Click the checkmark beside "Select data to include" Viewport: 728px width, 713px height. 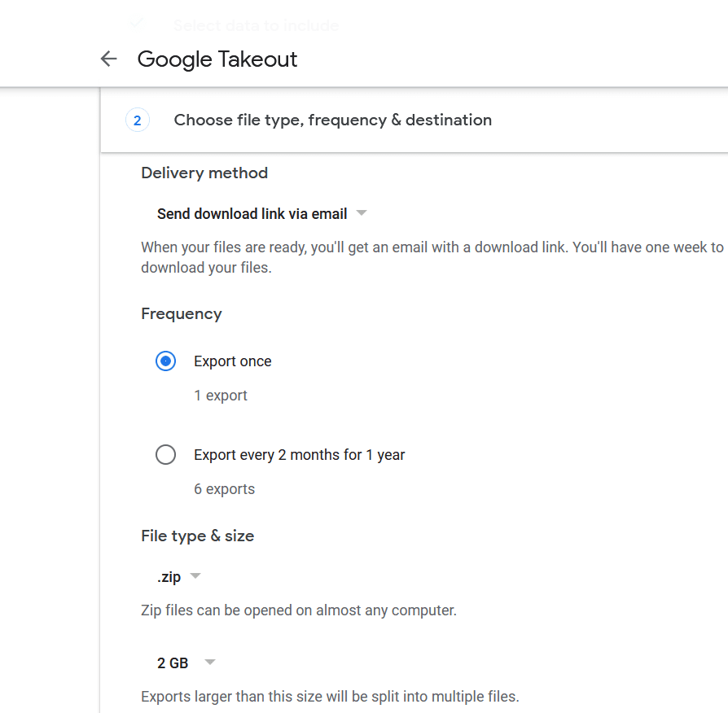[x=136, y=23]
